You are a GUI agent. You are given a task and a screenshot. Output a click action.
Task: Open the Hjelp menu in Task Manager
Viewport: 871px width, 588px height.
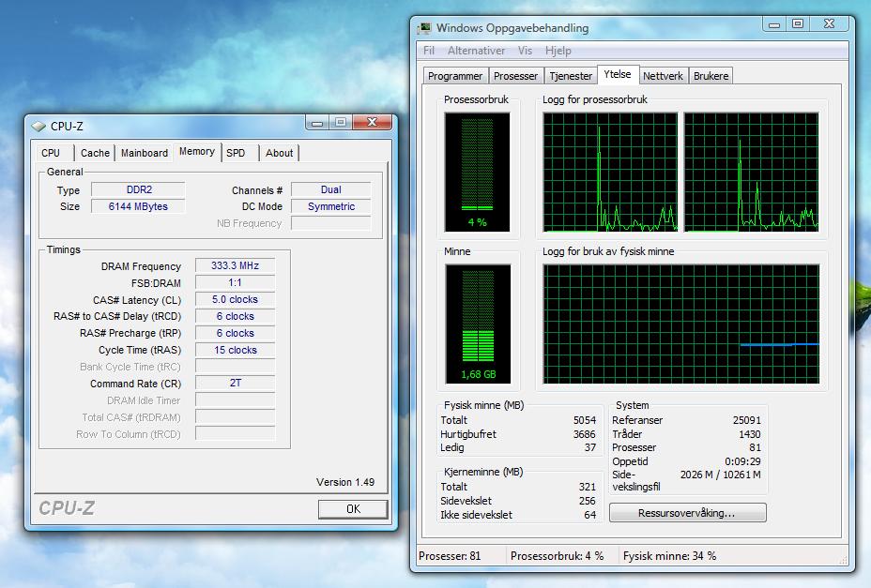(x=558, y=51)
